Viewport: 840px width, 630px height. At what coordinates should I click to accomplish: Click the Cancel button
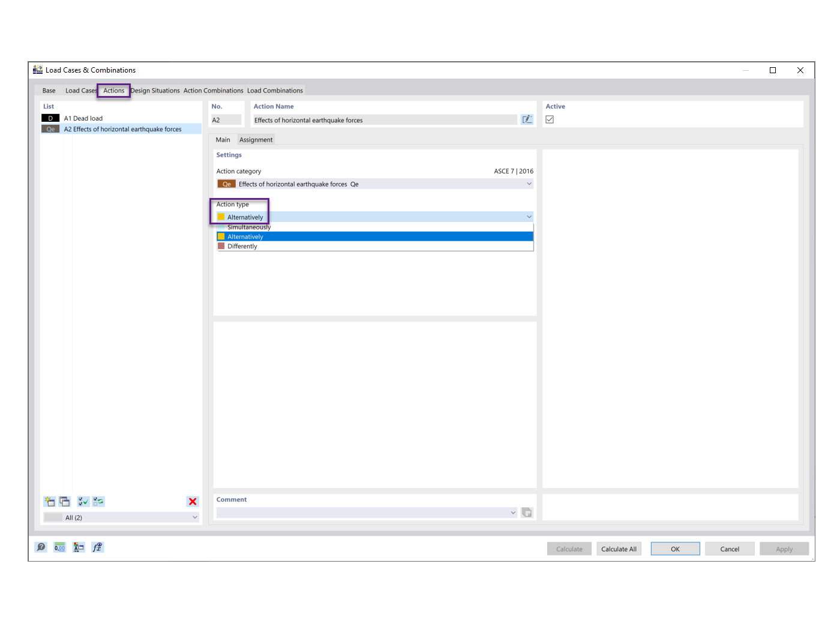[730, 549]
